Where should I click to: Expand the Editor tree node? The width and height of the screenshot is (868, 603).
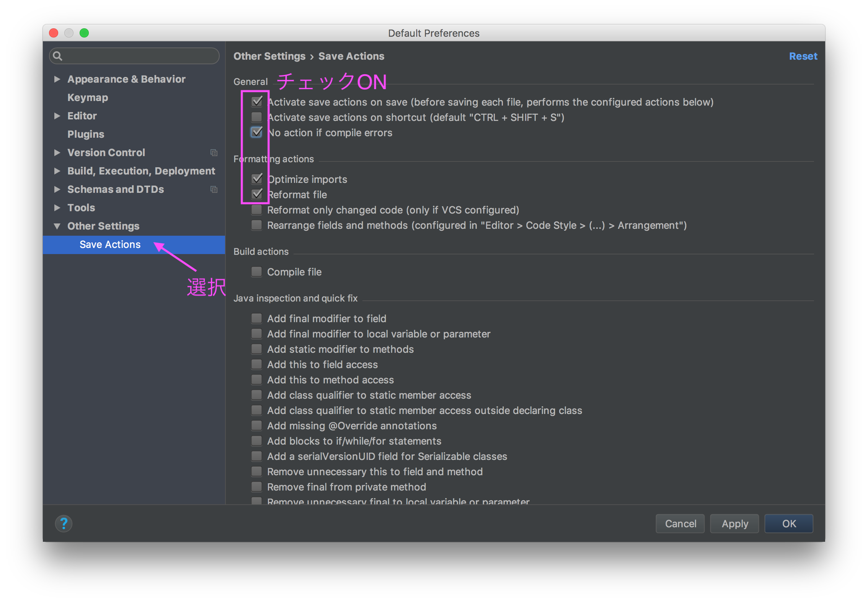57,116
